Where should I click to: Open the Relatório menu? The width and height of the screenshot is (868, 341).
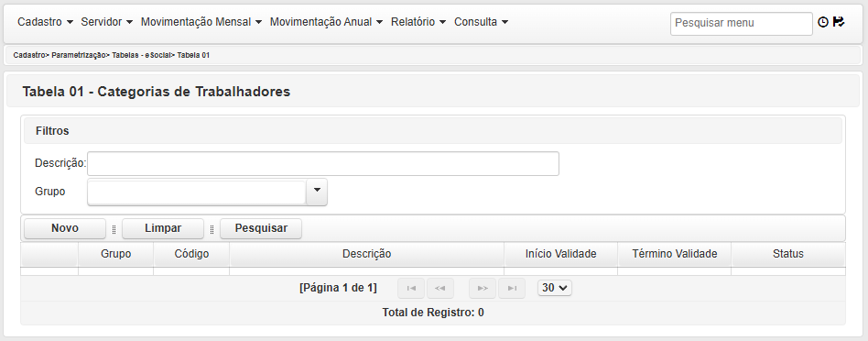[x=418, y=22]
